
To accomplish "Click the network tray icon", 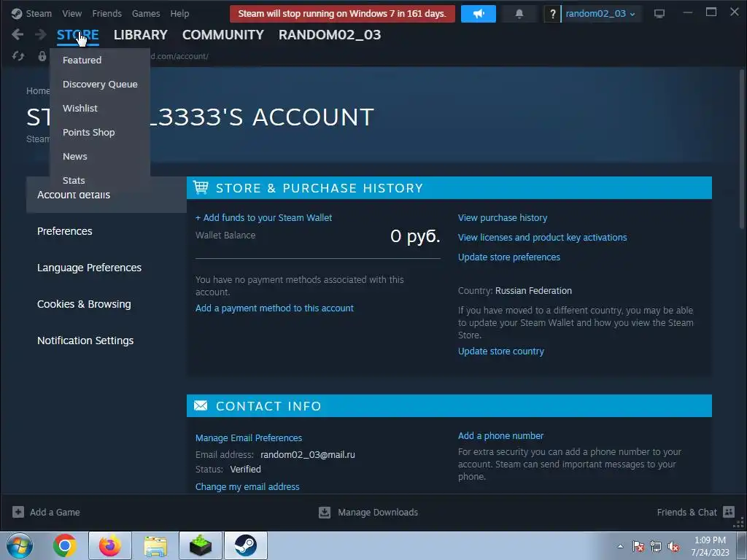I will [656, 546].
